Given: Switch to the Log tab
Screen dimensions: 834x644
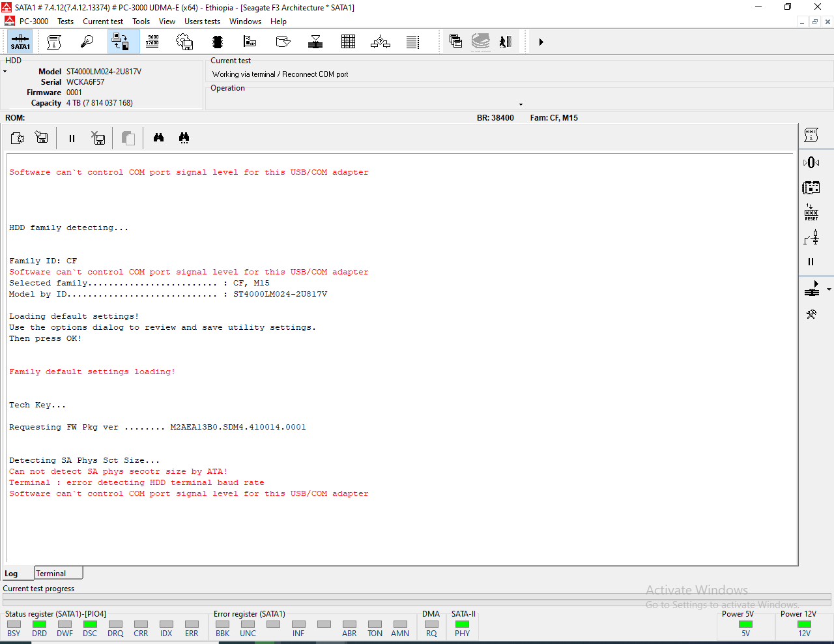Looking at the screenshot, I should point(17,574).
